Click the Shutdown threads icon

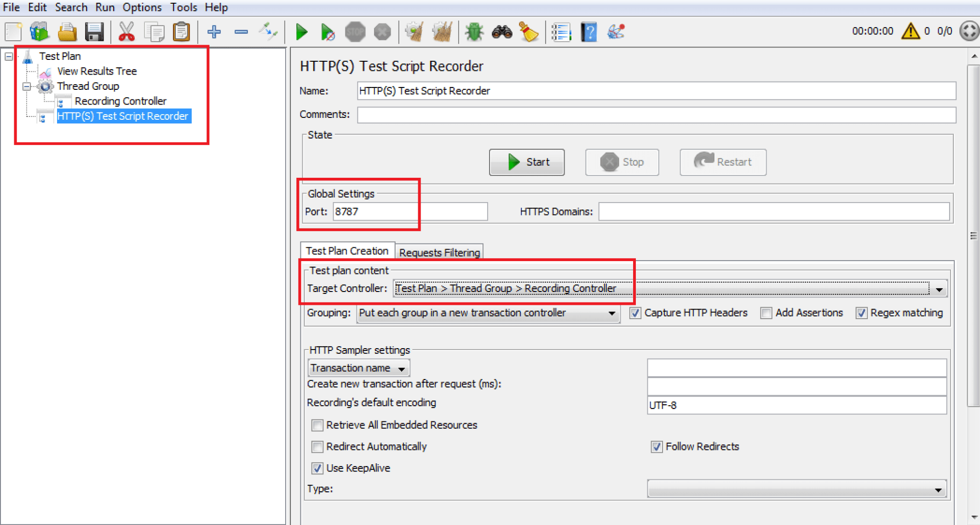coord(382,32)
